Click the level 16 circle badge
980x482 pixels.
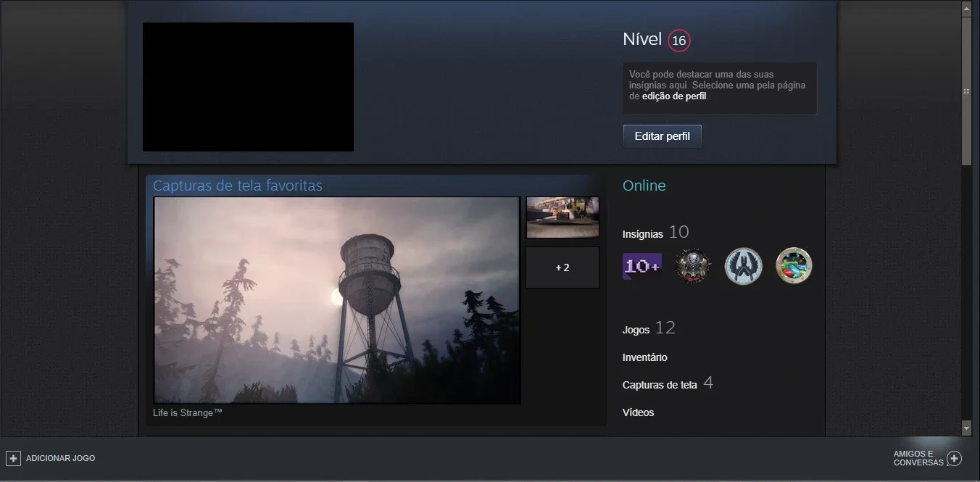(x=679, y=41)
